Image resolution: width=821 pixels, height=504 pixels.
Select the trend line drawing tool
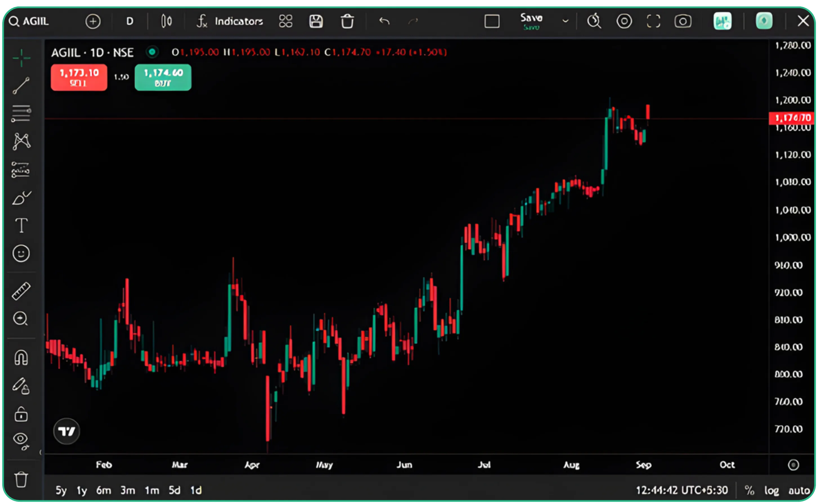click(21, 86)
